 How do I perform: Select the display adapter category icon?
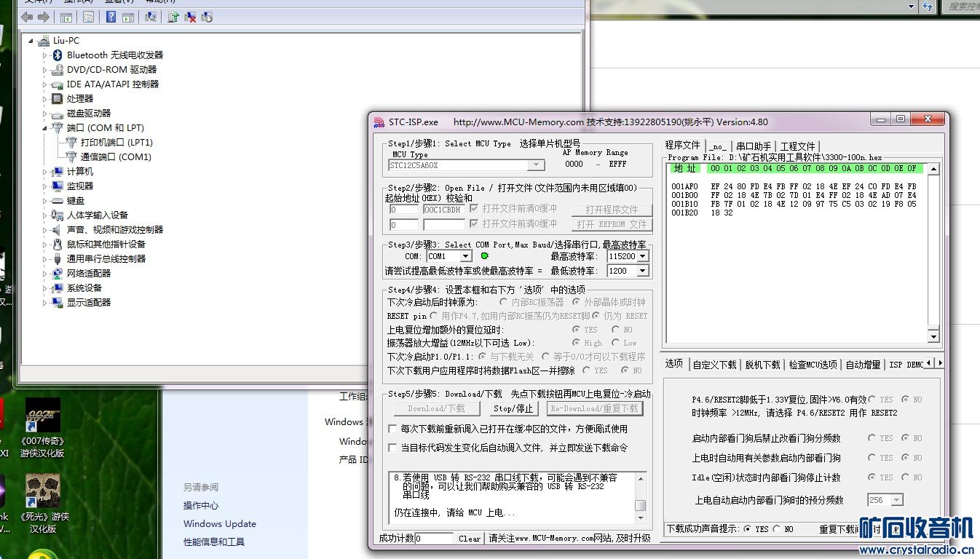(x=58, y=303)
